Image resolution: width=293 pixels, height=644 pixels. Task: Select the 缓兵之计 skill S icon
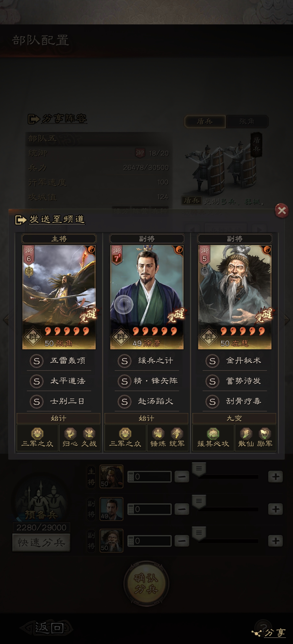(x=124, y=361)
